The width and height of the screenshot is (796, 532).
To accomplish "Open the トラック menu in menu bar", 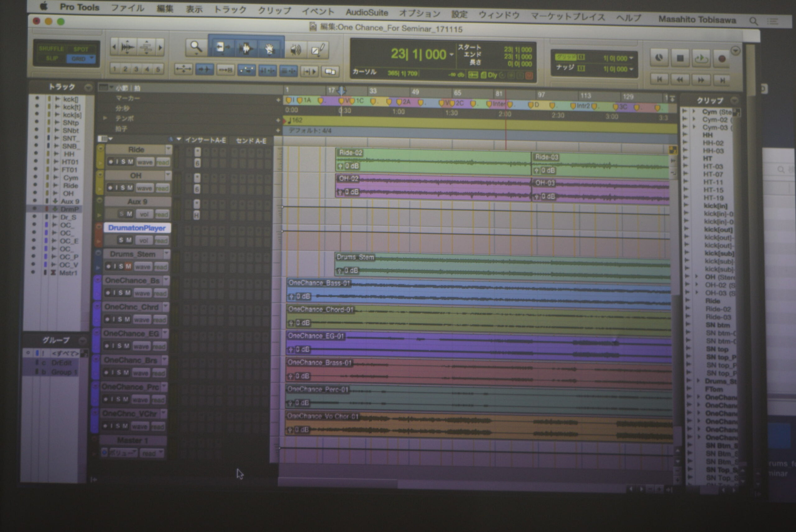I will (230, 10).
